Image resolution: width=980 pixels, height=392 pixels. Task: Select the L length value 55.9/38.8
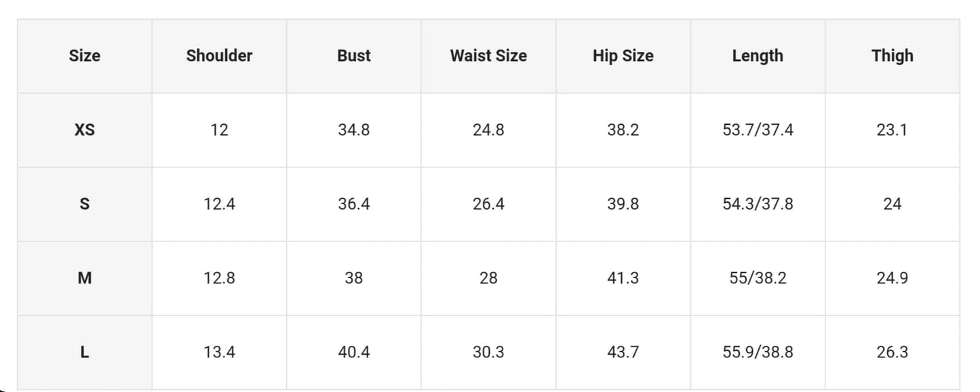point(758,352)
